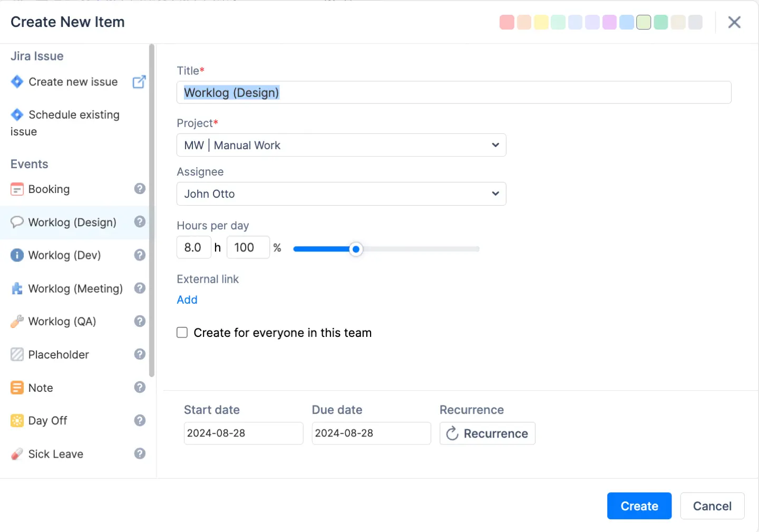Viewport: 759px width, 532px height.
Task: Select the Worklog (Dev) info icon
Action: click(x=17, y=255)
